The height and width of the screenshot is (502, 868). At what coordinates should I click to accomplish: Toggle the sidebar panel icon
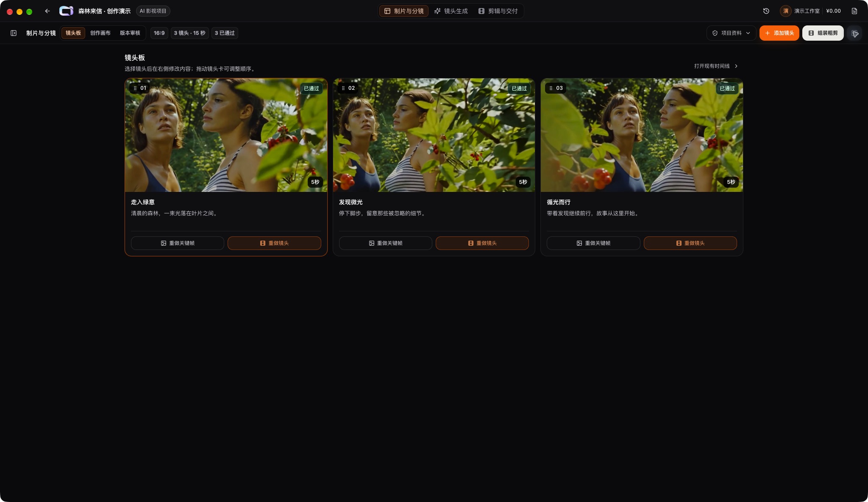pyautogui.click(x=14, y=33)
